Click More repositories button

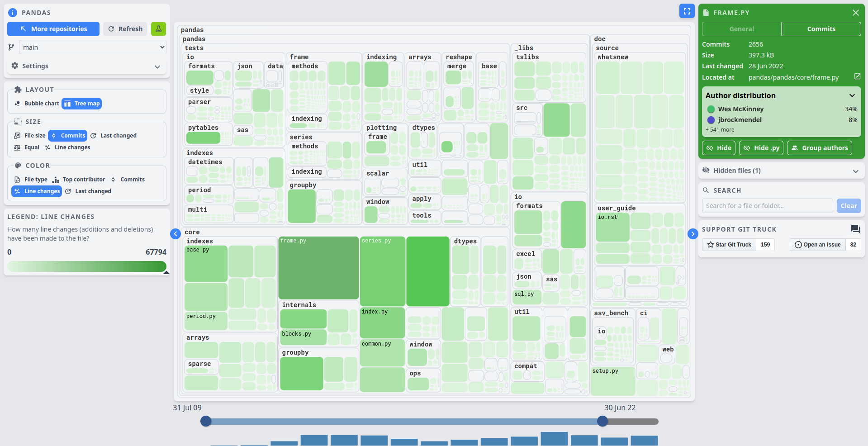[53, 29]
